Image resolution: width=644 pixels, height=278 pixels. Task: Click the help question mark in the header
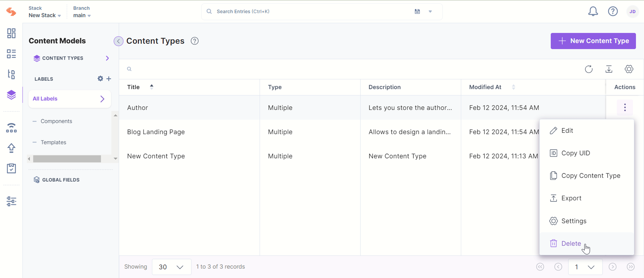click(613, 11)
